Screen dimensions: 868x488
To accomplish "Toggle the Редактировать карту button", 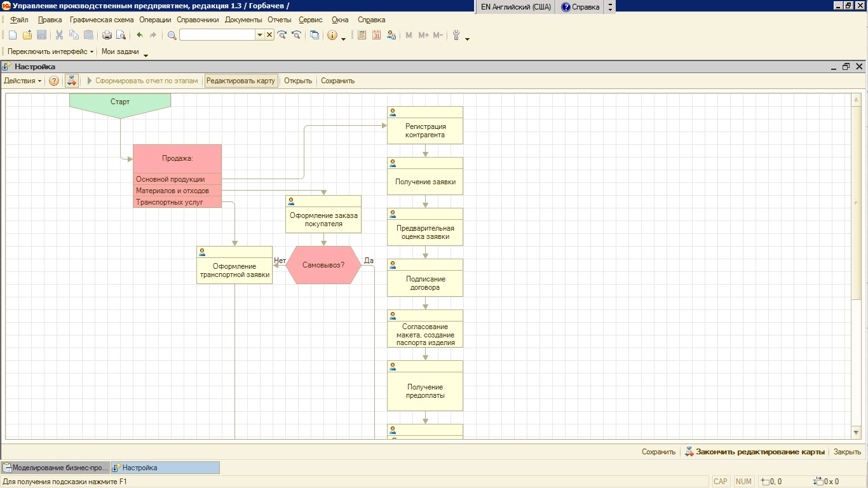I will [241, 81].
